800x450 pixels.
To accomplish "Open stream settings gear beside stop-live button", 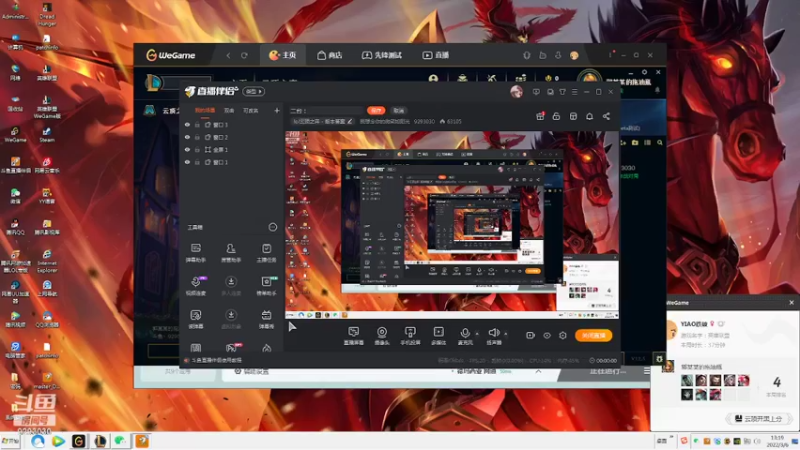I will coord(563,335).
